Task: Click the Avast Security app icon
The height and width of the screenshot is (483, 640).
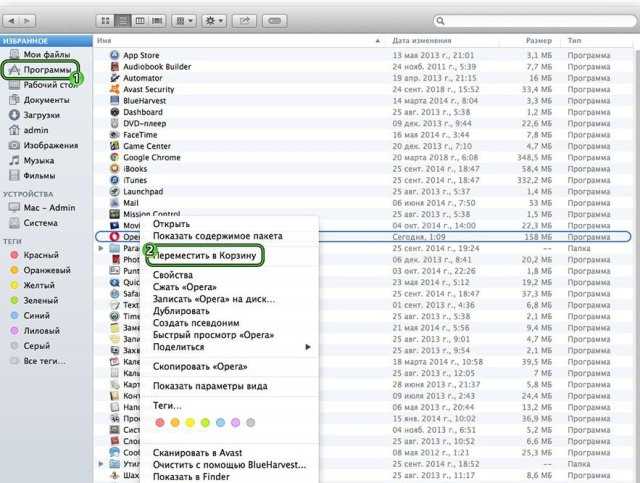Action: coord(114,89)
